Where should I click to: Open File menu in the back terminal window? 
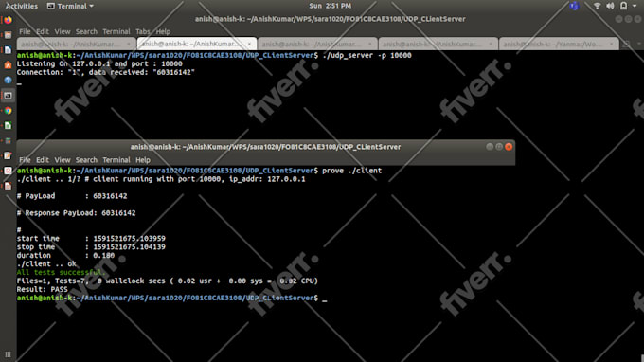pos(25,31)
